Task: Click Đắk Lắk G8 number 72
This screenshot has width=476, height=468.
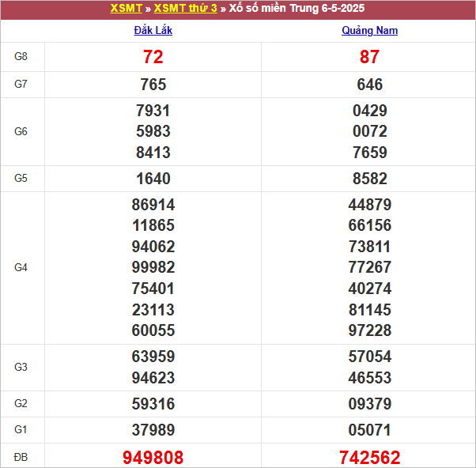Action: pyautogui.click(x=153, y=57)
